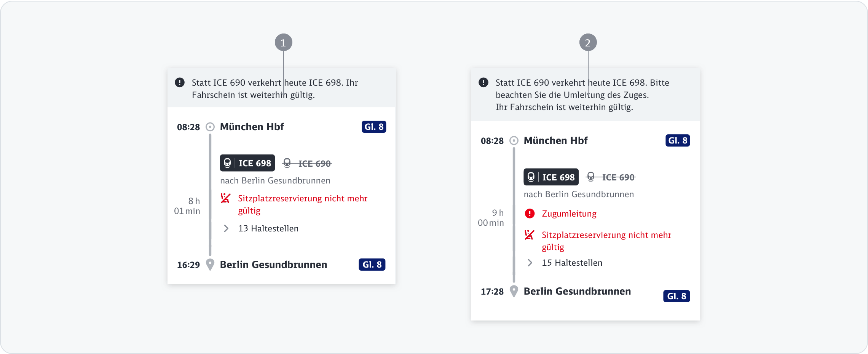This screenshot has height=354, width=868.
Task: Click annotation marker number 1
Action: coord(283,43)
